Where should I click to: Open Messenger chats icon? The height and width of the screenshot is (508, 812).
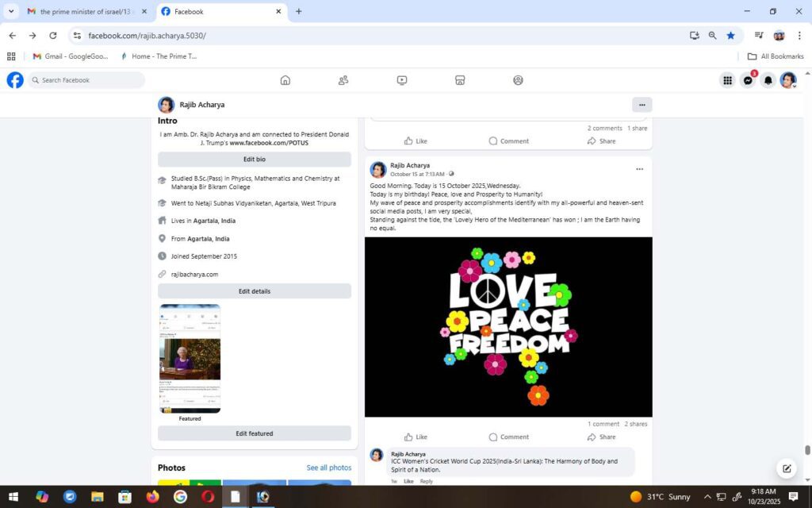pyautogui.click(x=747, y=80)
